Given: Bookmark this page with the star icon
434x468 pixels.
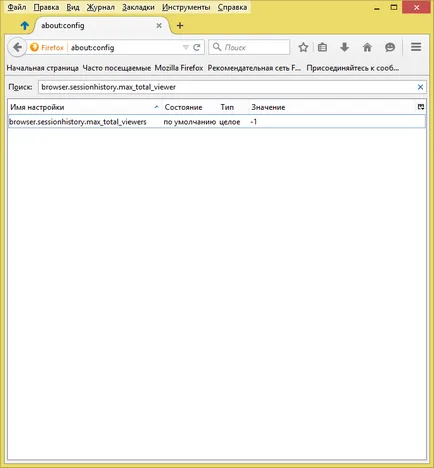Looking at the screenshot, I should (x=303, y=47).
